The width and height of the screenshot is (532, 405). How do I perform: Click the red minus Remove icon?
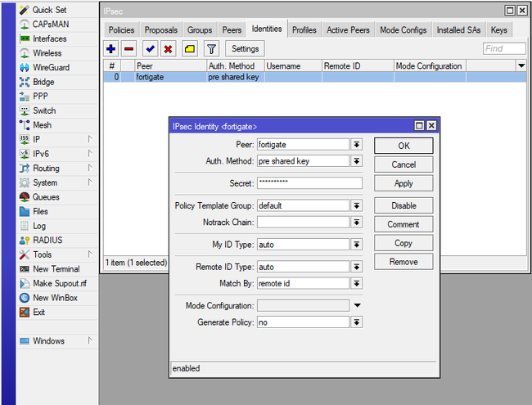128,49
